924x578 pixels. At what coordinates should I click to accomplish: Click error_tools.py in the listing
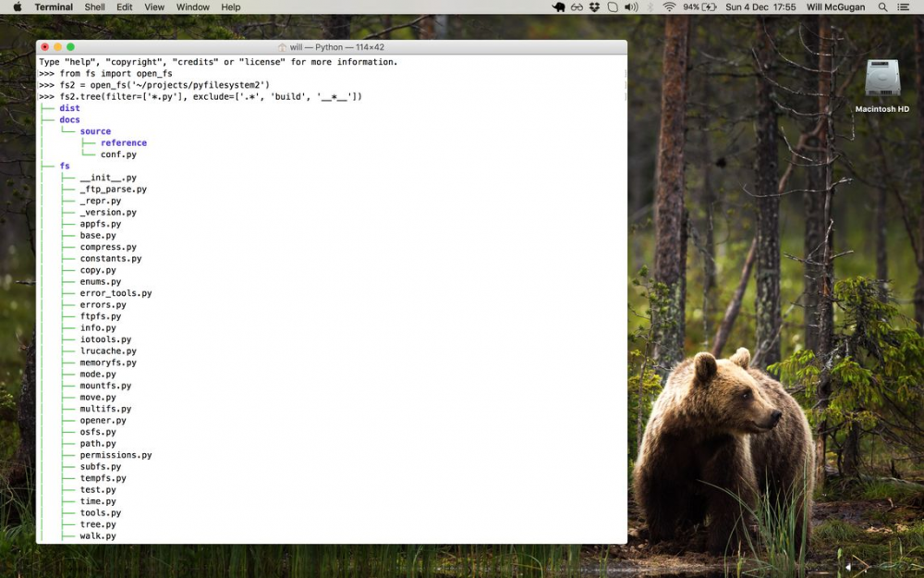[x=116, y=293]
